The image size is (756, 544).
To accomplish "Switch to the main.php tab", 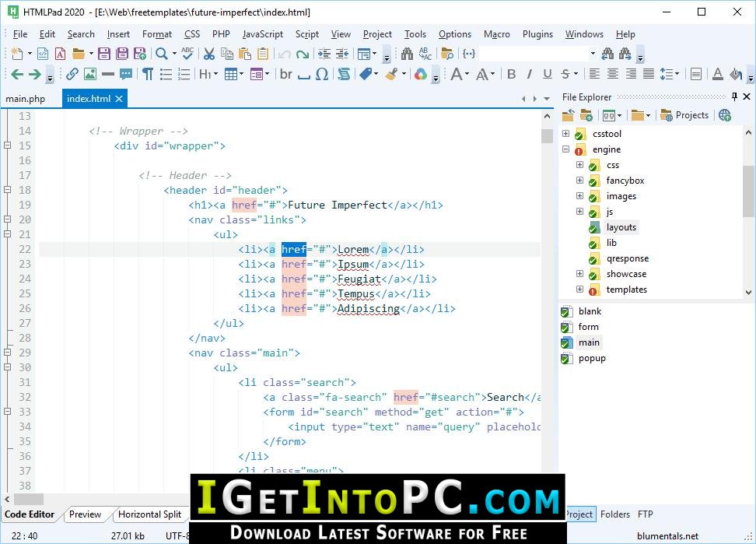I will point(25,99).
